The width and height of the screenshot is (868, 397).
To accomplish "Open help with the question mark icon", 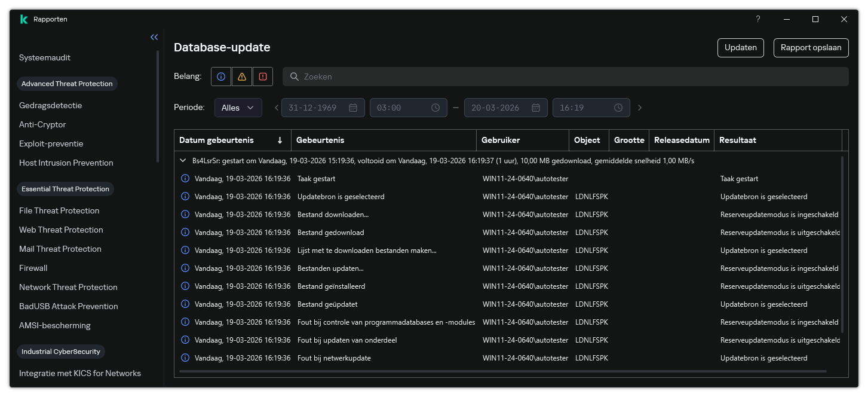I will pyautogui.click(x=758, y=19).
